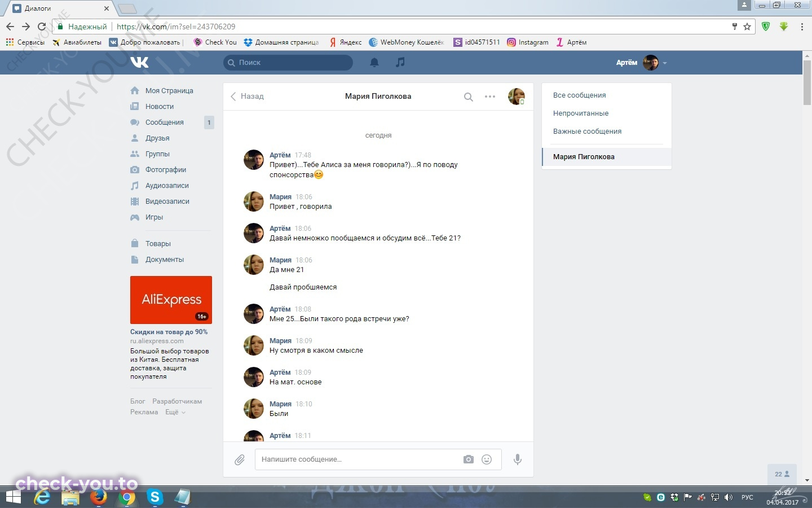Image resolution: width=812 pixels, height=508 pixels.
Task: Open Группы in sidebar
Action: [157, 154]
